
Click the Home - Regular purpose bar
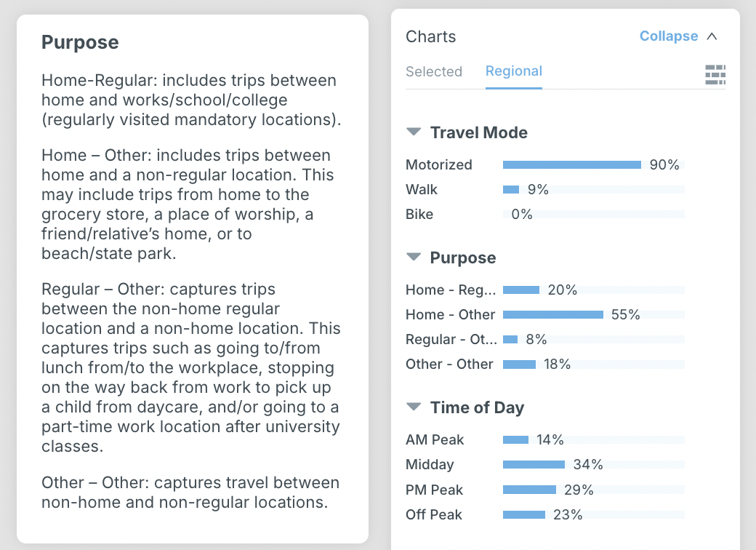pos(521,290)
